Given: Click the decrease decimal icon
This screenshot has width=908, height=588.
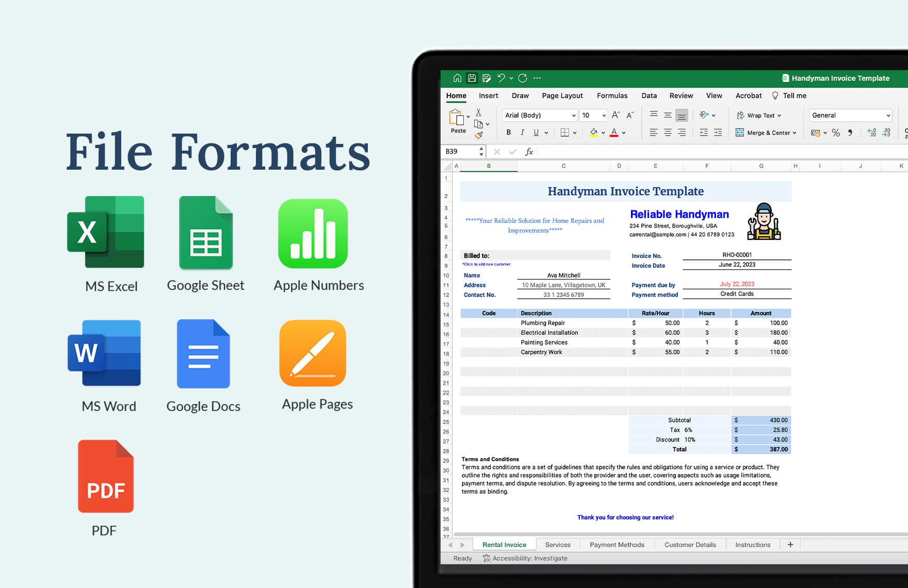Looking at the screenshot, I should (x=886, y=133).
